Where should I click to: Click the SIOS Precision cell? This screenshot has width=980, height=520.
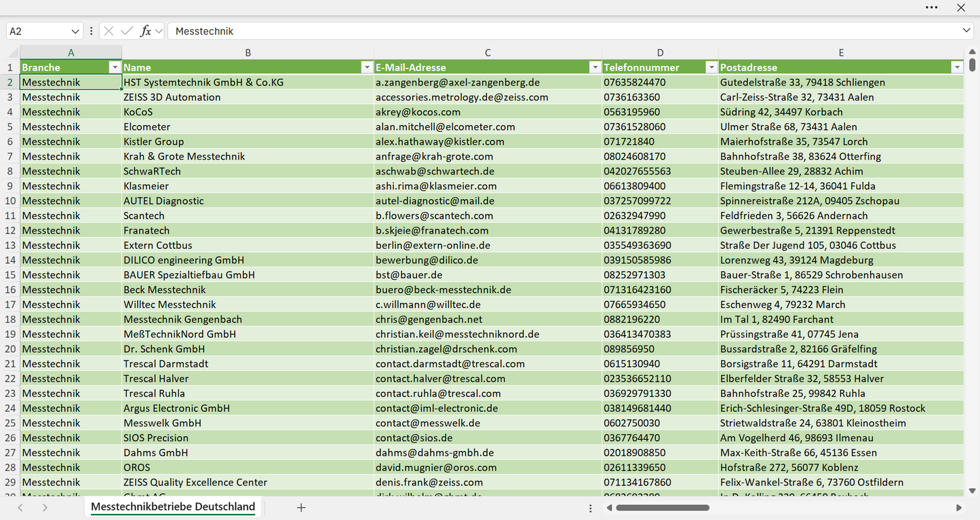point(248,438)
